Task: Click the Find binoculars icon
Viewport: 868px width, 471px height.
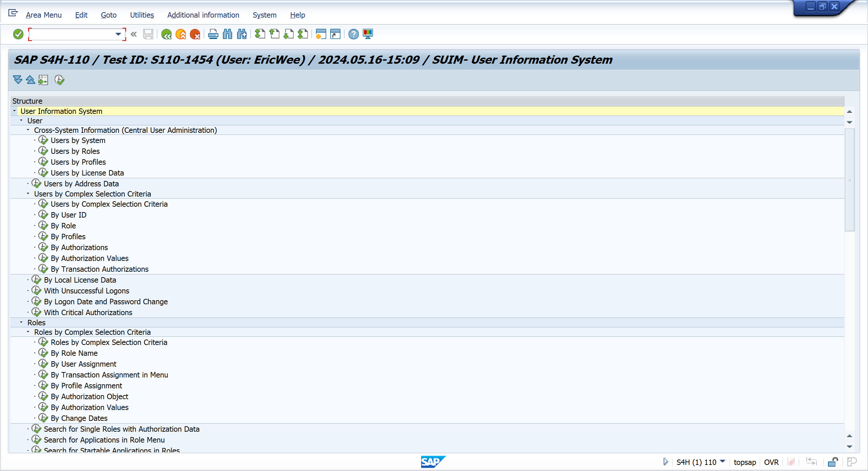Action: [228, 34]
